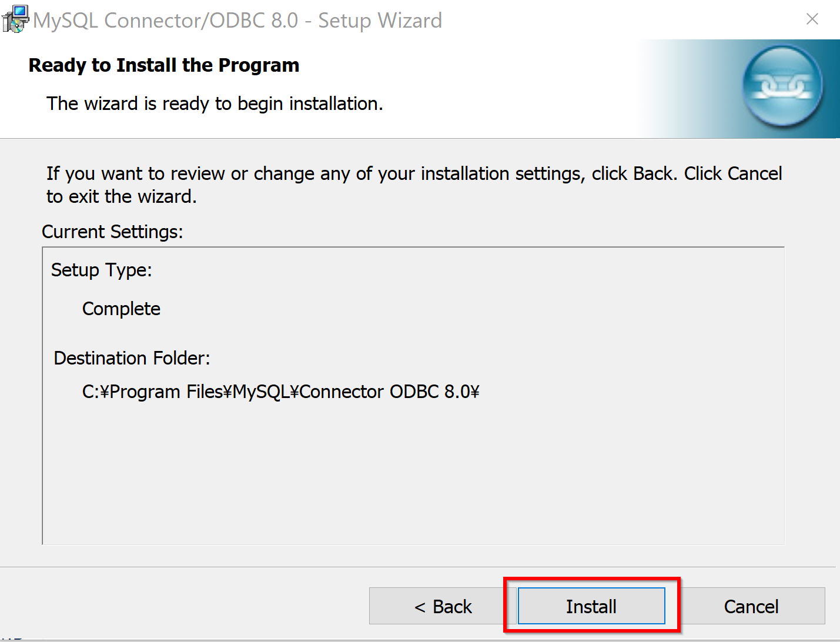The height and width of the screenshot is (642, 840).
Task: Go back with the < Back button
Action: point(443,606)
